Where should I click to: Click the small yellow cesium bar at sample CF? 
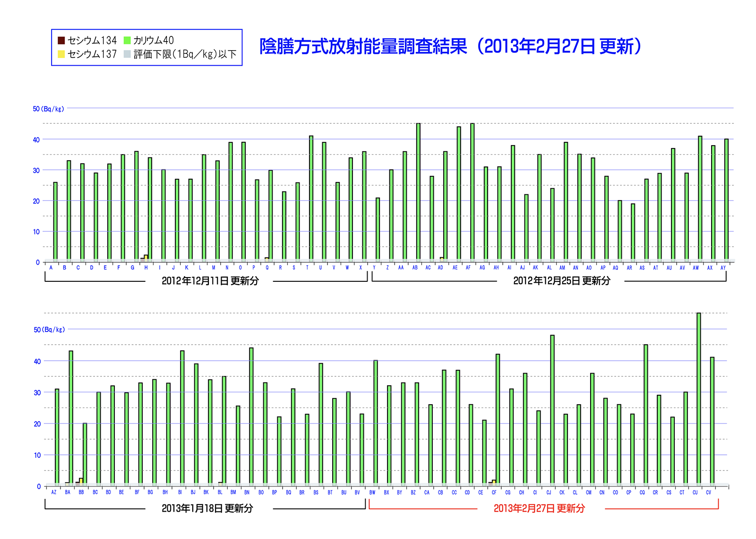494,482
